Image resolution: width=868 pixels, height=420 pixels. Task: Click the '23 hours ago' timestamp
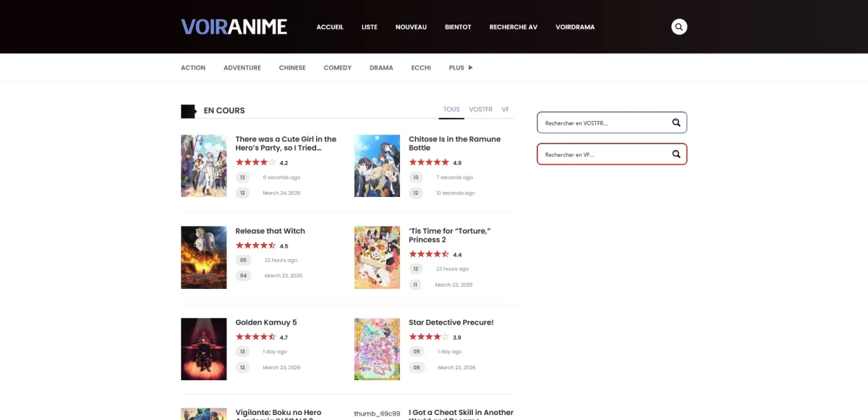[454, 269]
